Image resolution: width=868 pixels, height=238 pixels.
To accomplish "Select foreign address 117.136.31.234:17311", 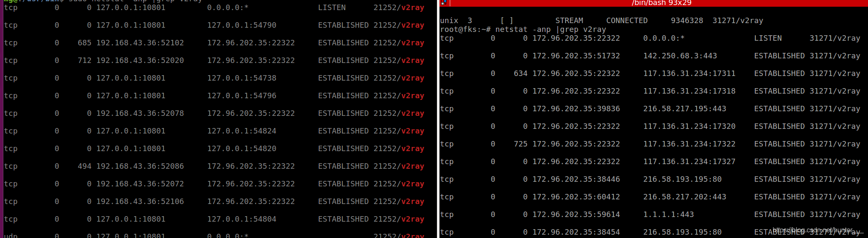I will click(689, 73).
